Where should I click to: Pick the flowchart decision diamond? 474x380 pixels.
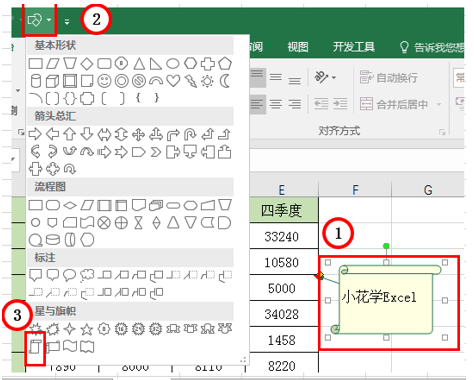coord(70,205)
